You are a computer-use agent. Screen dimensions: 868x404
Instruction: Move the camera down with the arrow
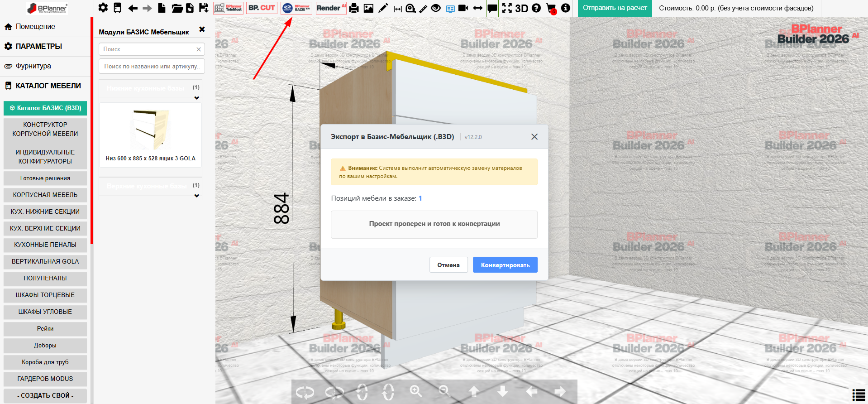point(503,391)
